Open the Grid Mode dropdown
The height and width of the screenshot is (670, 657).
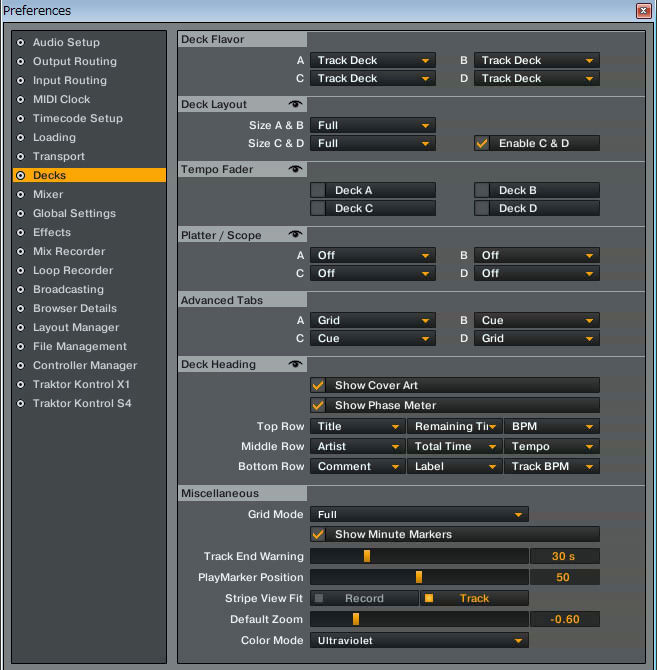[419, 514]
